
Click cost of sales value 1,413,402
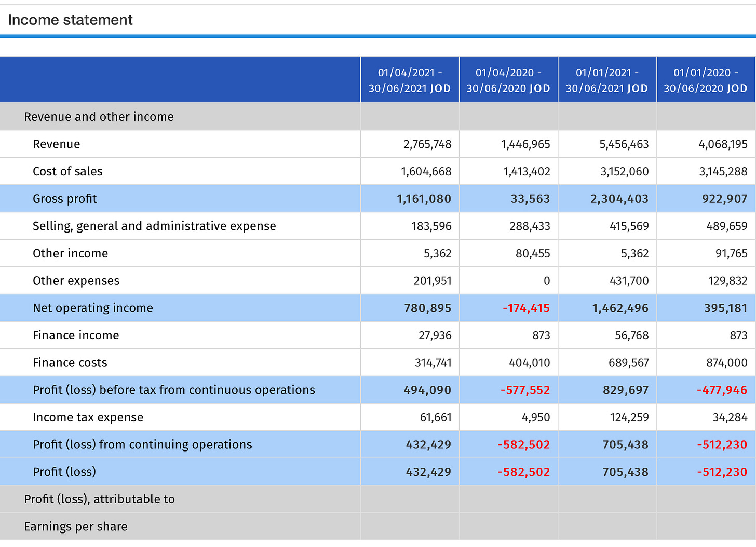pos(526,171)
